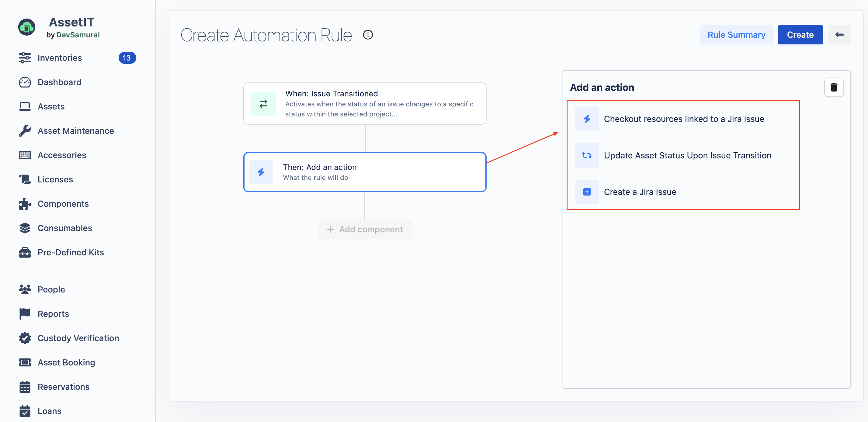Navigate to Asset Booking
This screenshot has width=868, height=422.
click(x=66, y=362)
